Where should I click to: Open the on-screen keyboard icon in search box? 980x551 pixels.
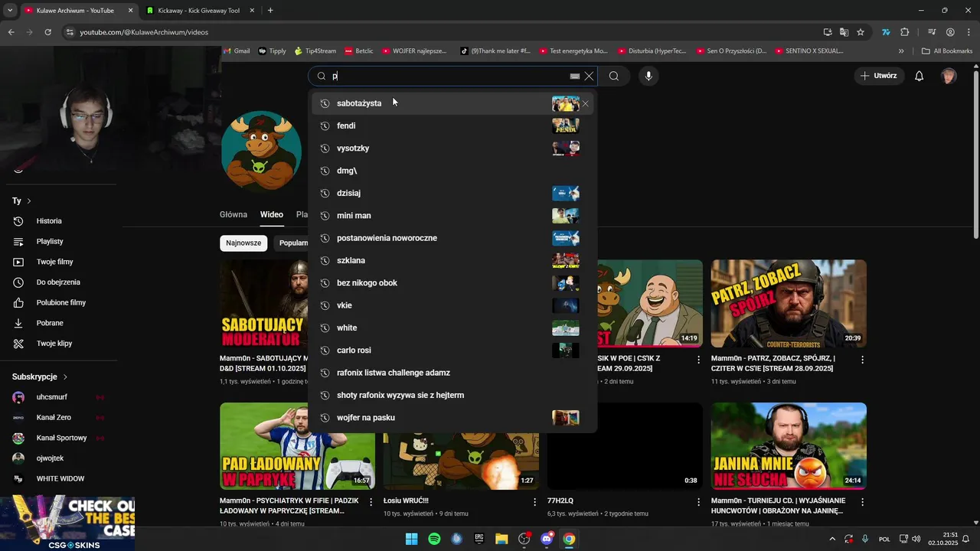tap(575, 77)
